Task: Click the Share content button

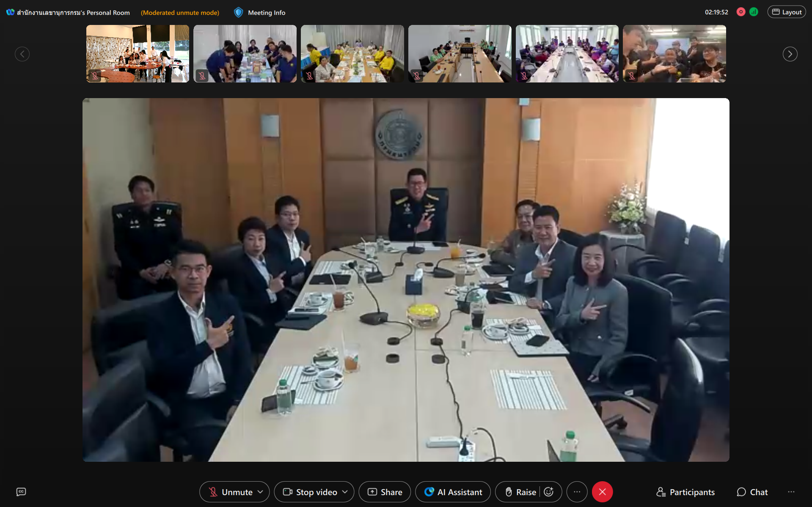Action: coord(385,492)
